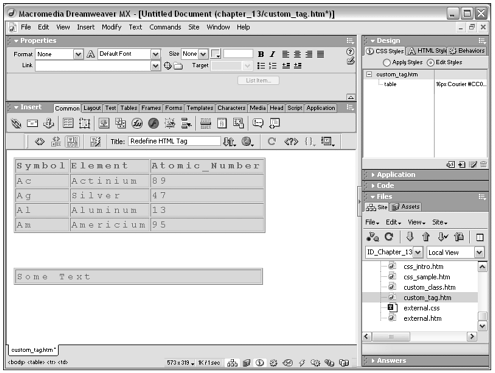Click the Connect to remote host icon
This screenshot has height=373, width=495.
[372, 237]
